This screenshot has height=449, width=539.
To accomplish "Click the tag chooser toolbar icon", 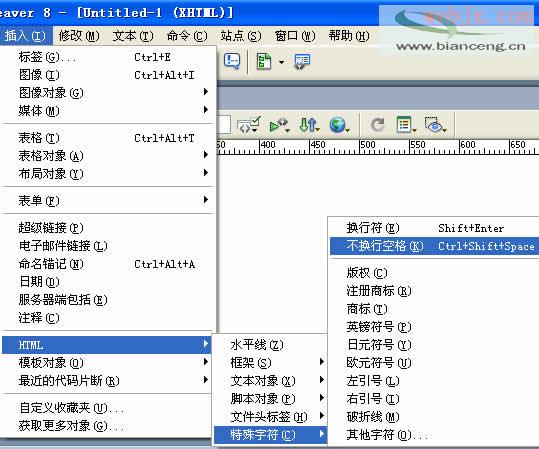I will (302, 62).
